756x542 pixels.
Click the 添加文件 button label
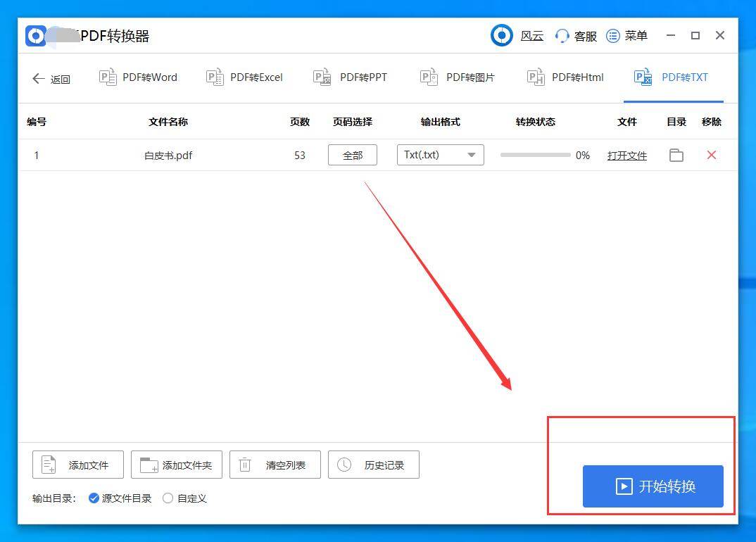tap(89, 465)
